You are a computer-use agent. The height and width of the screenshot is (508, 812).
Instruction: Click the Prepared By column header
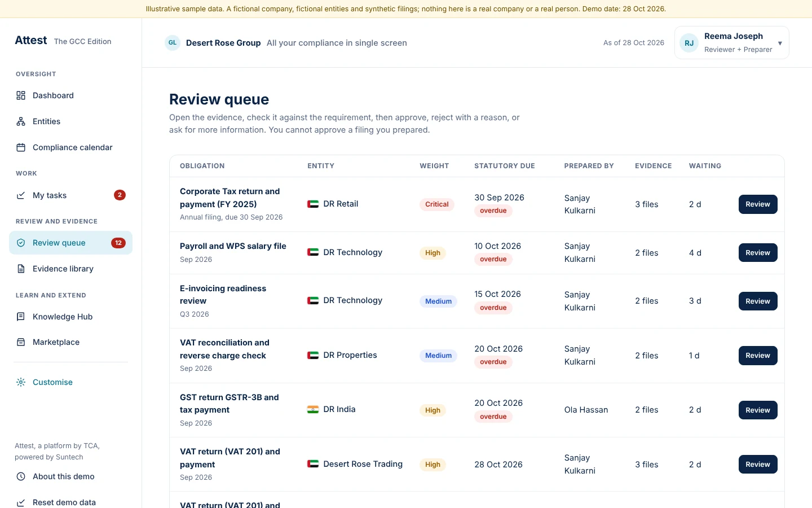589,166
